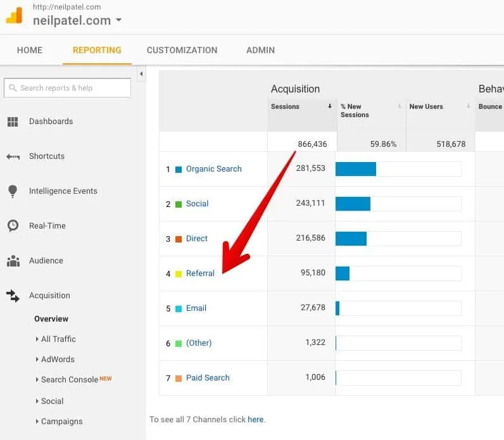
Task: Switch to the Customization tab
Action: pyautogui.click(x=182, y=50)
